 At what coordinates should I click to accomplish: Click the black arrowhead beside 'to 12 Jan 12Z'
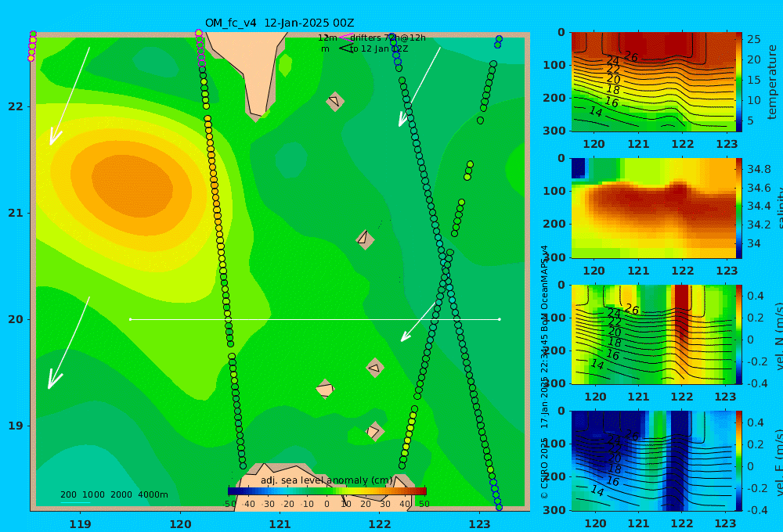346,49
